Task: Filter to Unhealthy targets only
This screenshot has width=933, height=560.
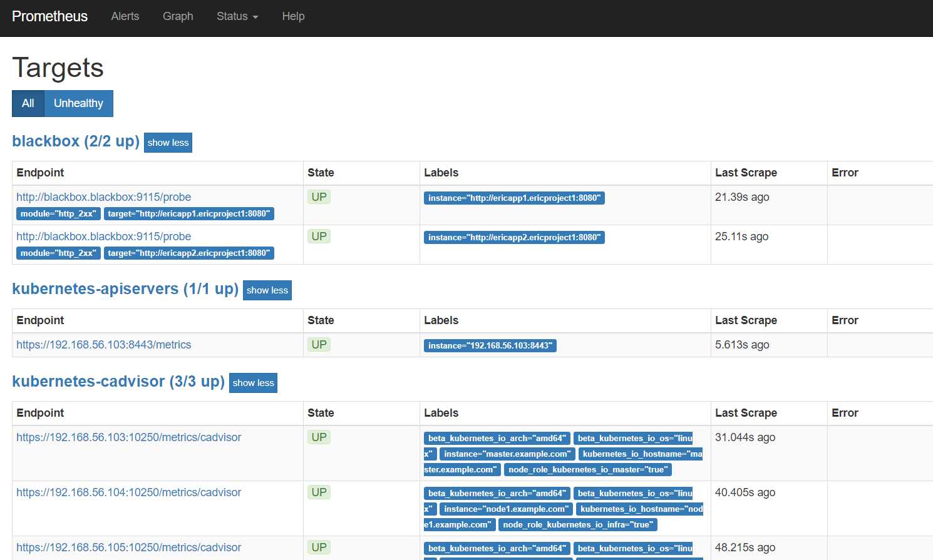Action: (x=78, y=103)
